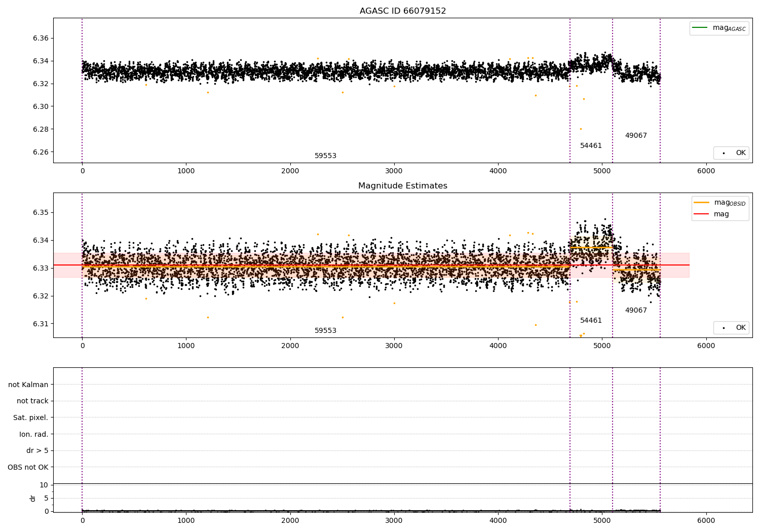This screenshot has width=760, height=532.
Task: Click the 3000 x-tick under Magnitude Estimates plot
Action: 394,346
